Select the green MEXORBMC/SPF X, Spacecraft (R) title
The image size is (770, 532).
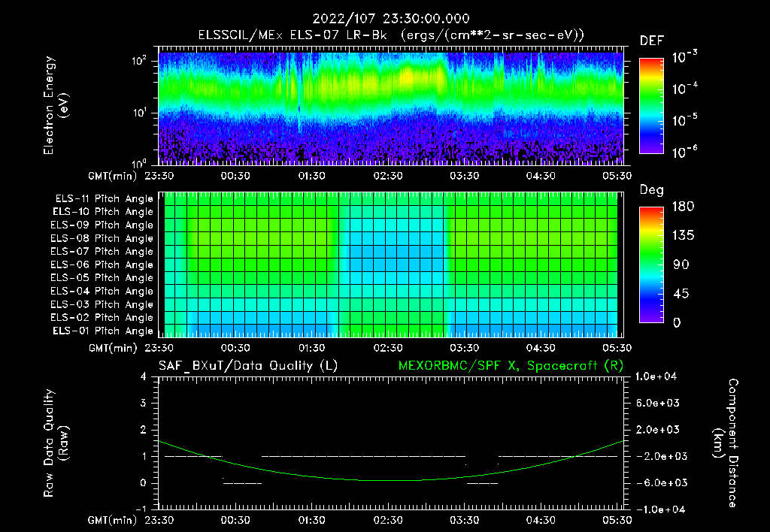pyautogui.click(x=511, y=366)
